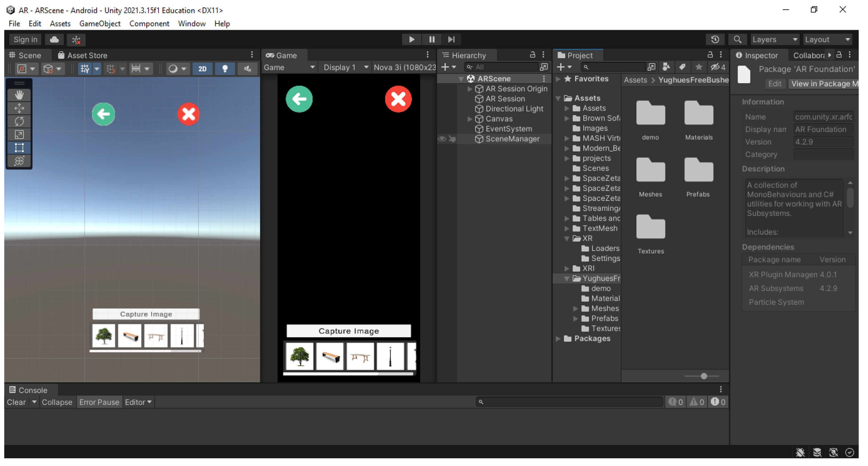Image resolution: width=868 pixels, height=466 pixels.
Task: Toggle SceneManager visibility eye icon
Action: point(442,139)
